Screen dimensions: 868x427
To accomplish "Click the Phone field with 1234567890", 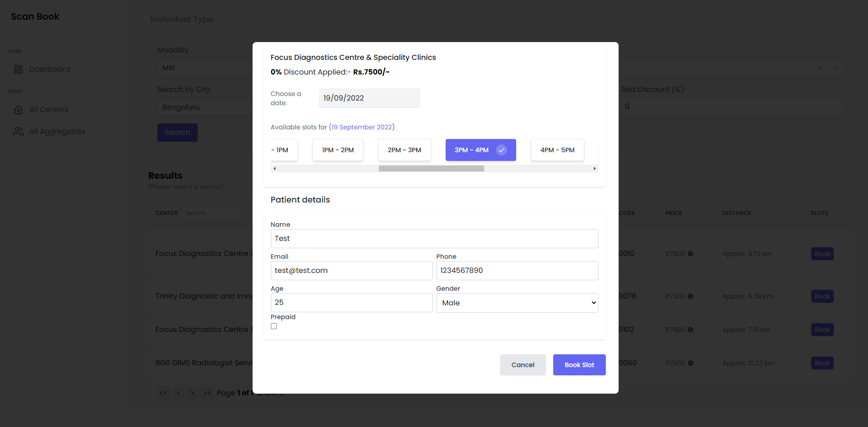I will [517, 271].
